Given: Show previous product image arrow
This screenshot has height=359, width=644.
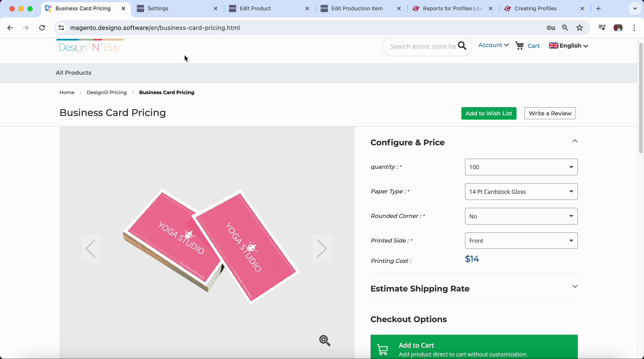Looking at the screenshot, I should coord(91,249).
